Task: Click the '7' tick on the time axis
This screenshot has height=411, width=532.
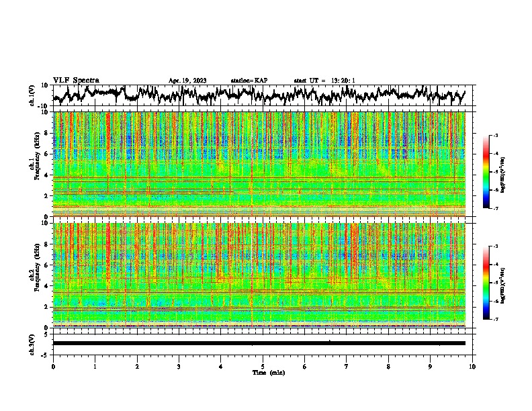Action: pyautogui.click(x=347, y=367)
